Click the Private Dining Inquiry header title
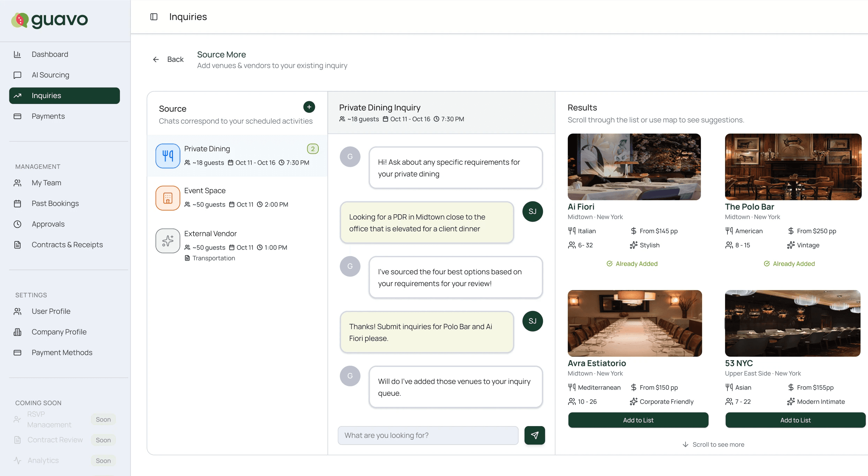This screenshot has width=868, height=476. click(x=380, y=107)
